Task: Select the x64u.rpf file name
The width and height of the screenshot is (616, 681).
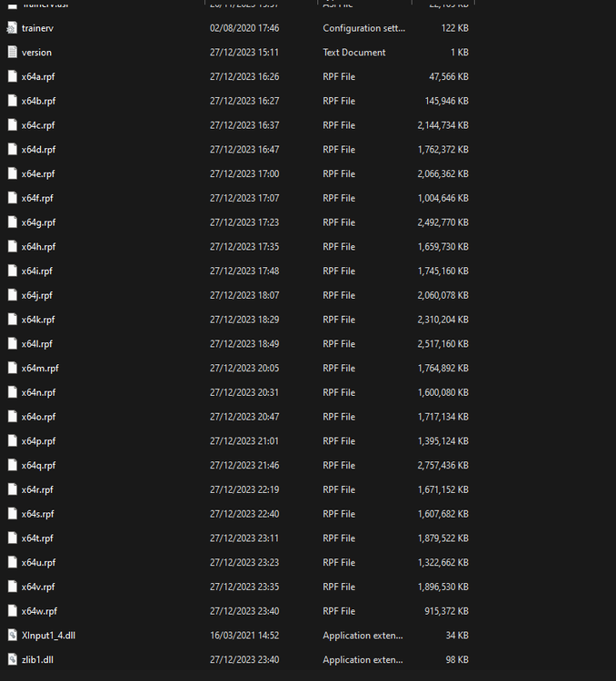Action: [x=38, y=563]
